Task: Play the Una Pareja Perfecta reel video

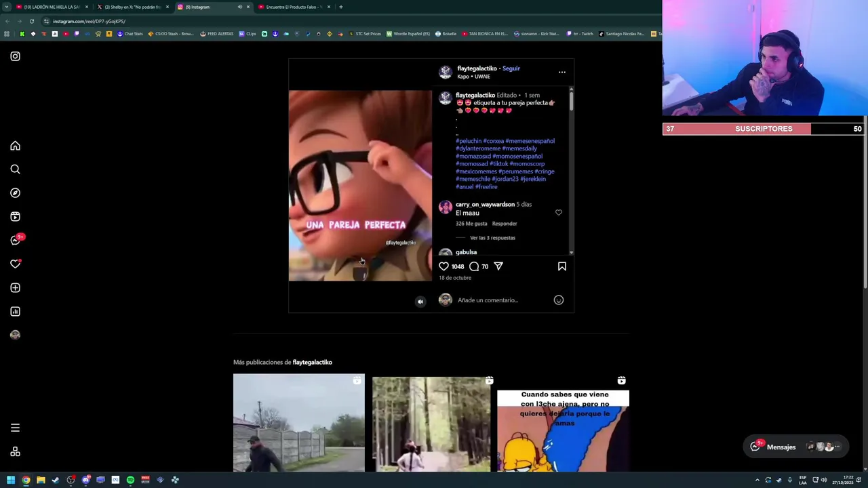Action: (360, 186)
